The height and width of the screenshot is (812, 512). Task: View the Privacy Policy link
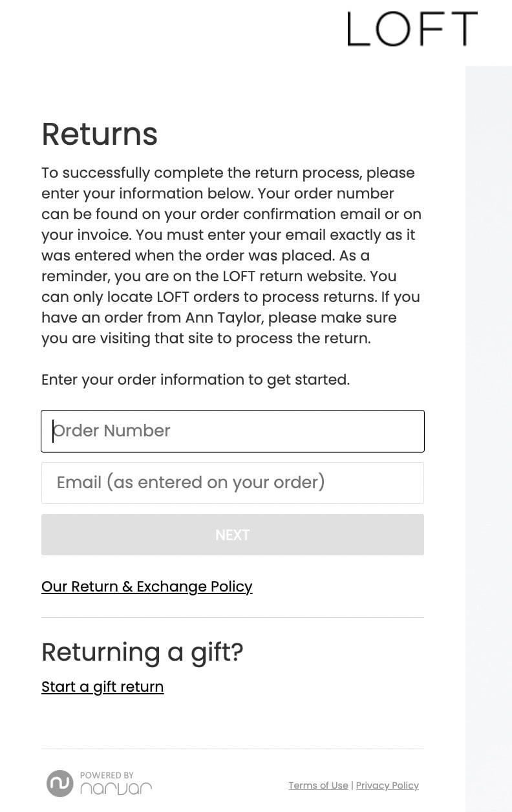[x=387, y=785]
